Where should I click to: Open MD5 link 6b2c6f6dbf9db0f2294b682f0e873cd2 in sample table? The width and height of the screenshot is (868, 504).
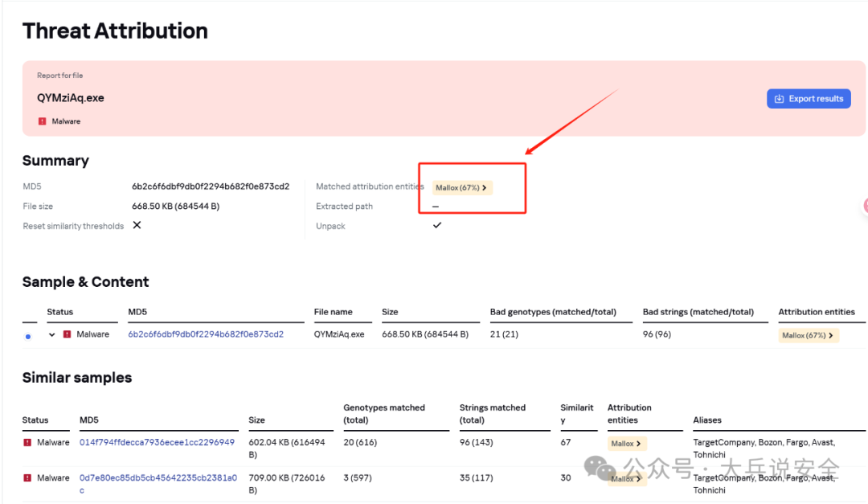point(205,334)
